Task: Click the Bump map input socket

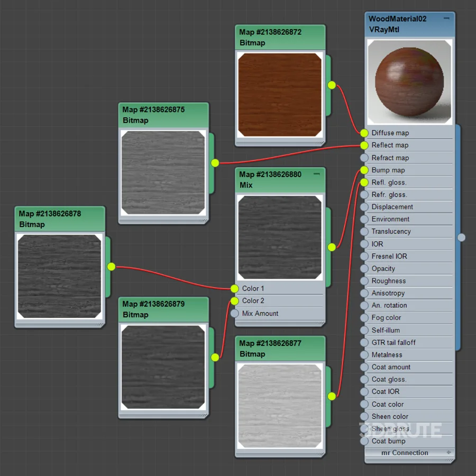Action: click(x=364, y=170)
